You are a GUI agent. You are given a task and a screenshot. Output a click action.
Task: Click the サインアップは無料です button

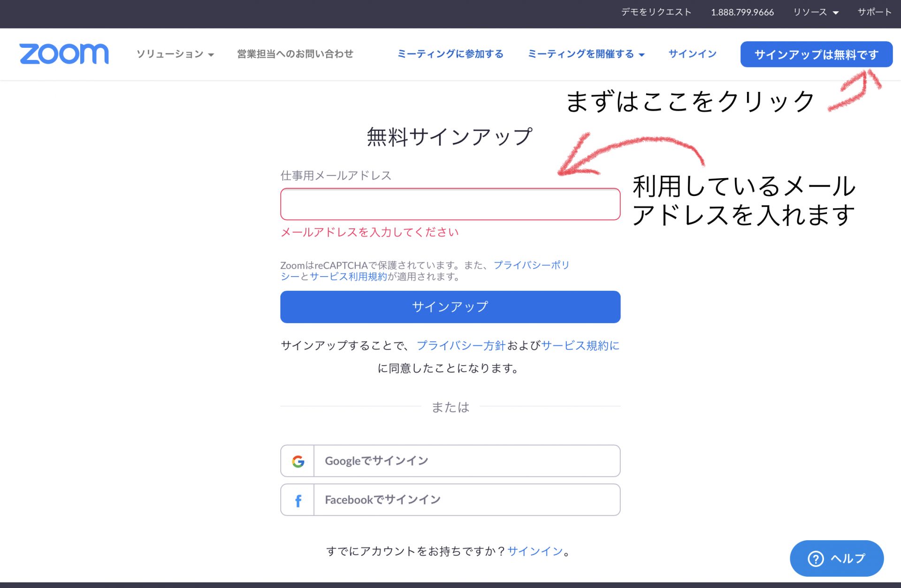point(817,54)
